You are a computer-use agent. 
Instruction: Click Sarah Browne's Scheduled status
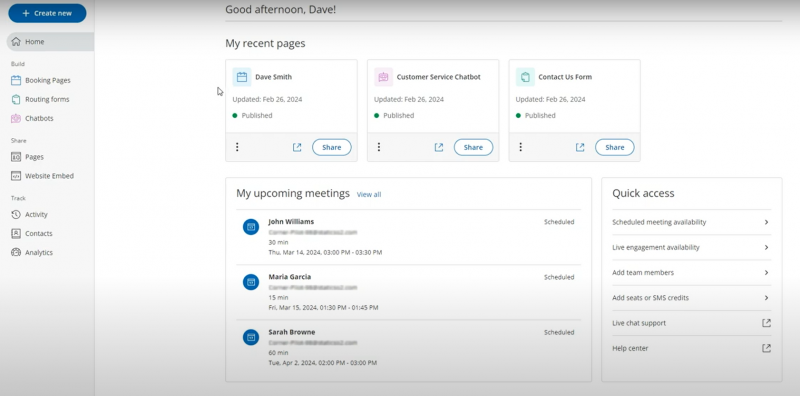(x=559, y=332)
